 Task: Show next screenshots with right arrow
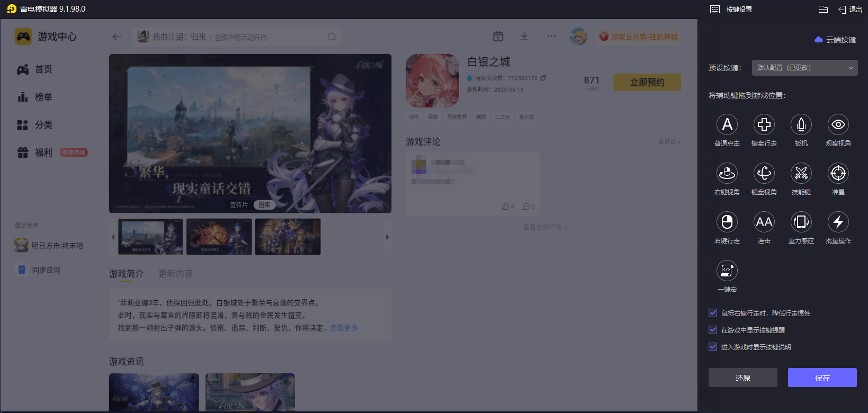tap(387, 237)
